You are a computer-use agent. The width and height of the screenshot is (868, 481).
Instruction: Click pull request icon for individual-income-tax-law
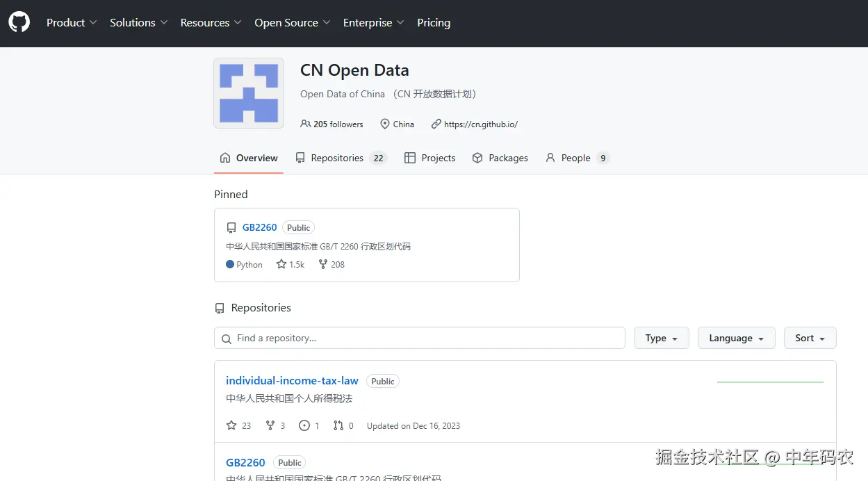pyautogui.click(x=338, y=425)
